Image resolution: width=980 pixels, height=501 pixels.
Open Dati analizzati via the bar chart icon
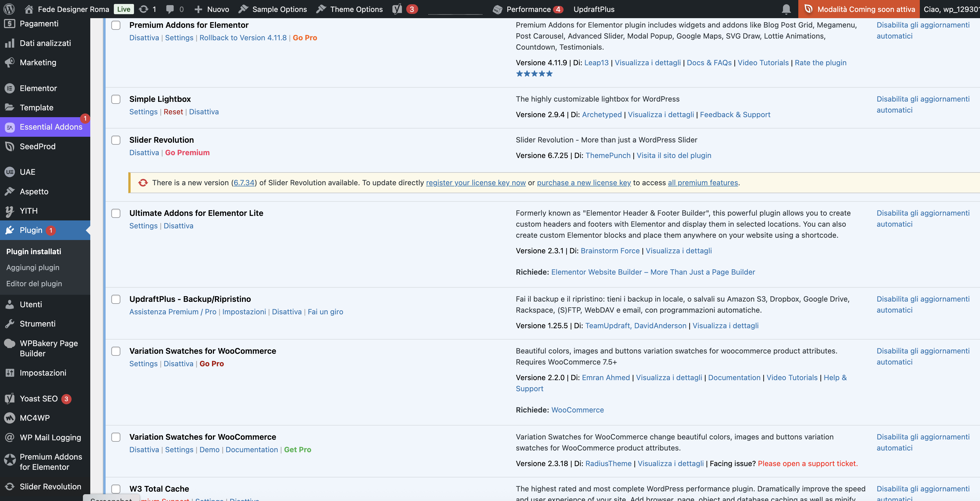[x=10, y=43]
